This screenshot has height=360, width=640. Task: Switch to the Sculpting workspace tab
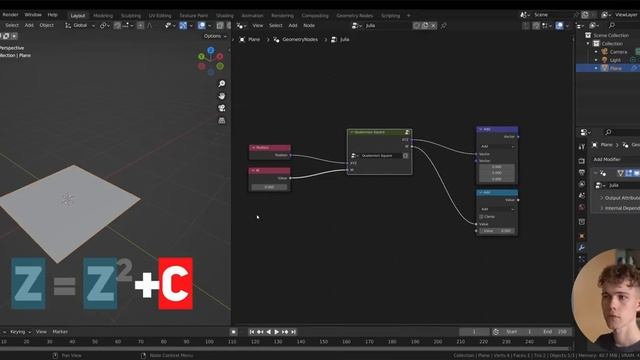point(131,16)
